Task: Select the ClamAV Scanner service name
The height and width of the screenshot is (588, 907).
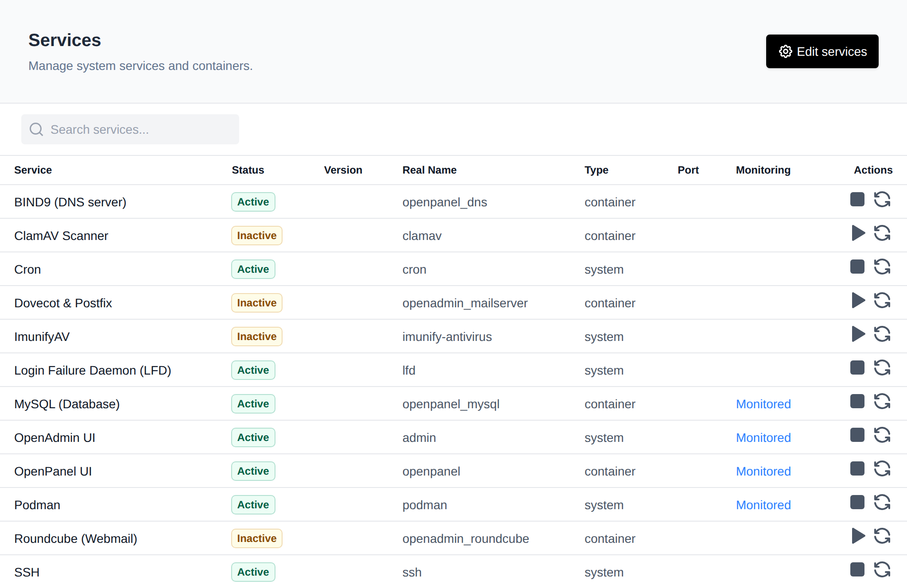Action: click(61, 236)
